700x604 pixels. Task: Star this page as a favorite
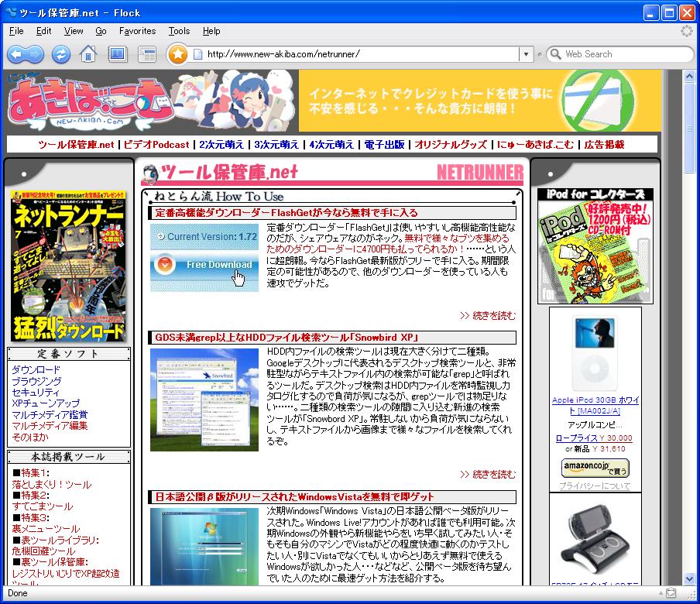point(177,54)
